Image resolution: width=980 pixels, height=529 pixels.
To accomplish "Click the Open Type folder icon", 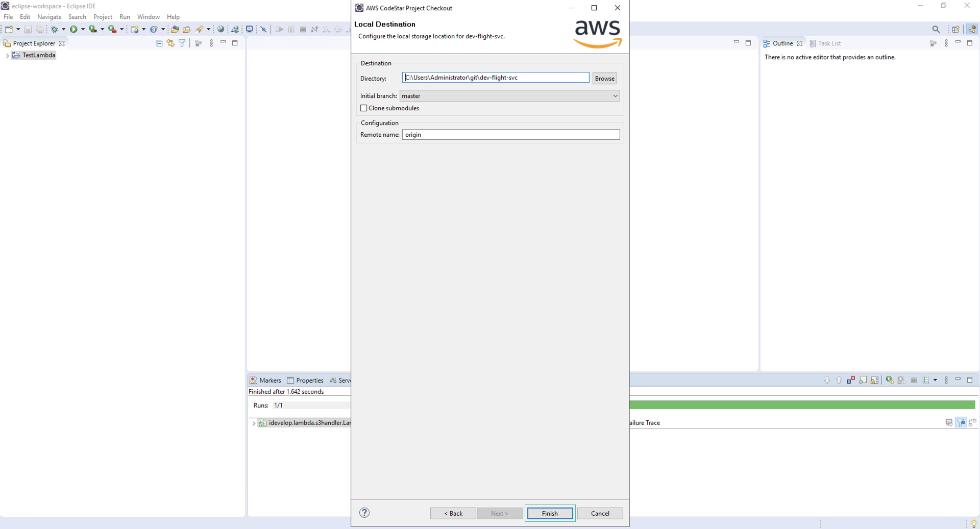I will tap(175, 29).
